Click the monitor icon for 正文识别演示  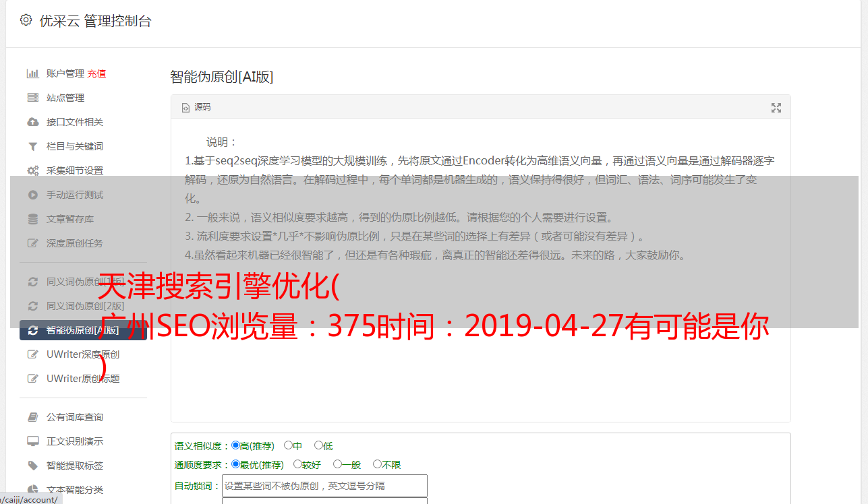32,441
